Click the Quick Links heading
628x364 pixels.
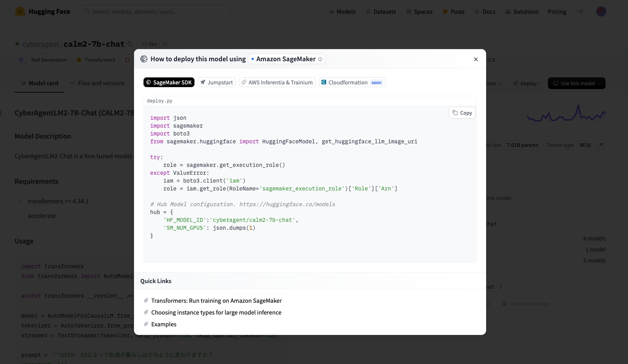[156, 281]
